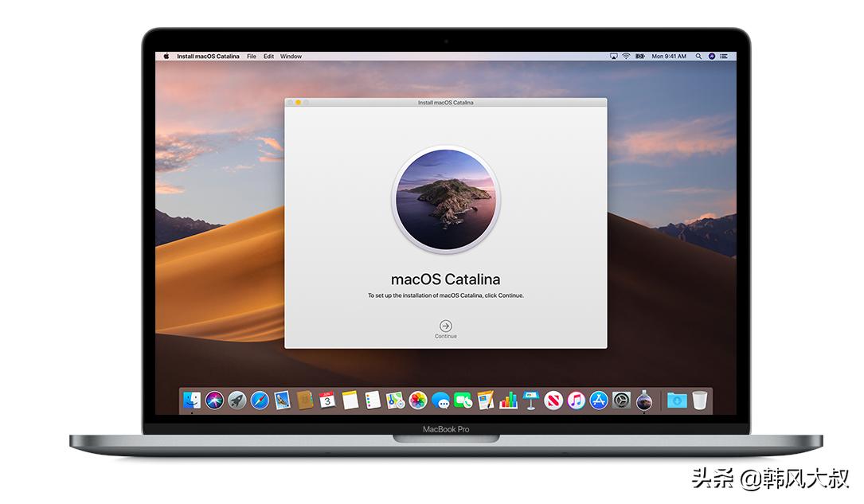This screenshot has width=864, height=504.
Task: Open Keynote podium icon in Dock
Action: click(530, 400)
